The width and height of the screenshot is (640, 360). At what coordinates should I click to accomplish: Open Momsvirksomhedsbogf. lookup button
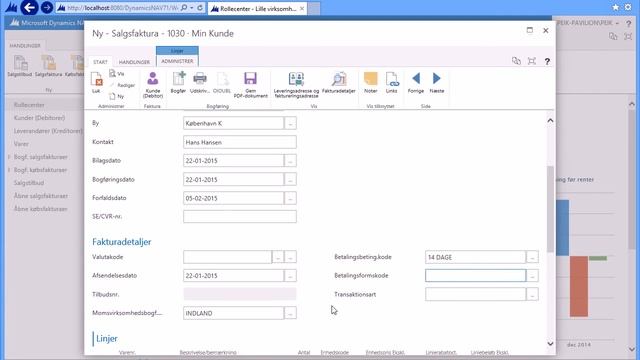290,313
